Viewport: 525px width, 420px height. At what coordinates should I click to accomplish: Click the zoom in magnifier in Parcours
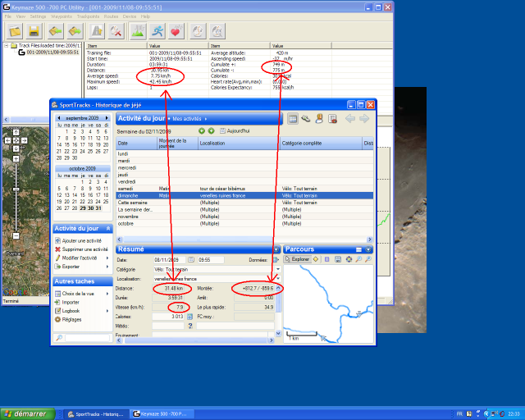click(368, 259)
